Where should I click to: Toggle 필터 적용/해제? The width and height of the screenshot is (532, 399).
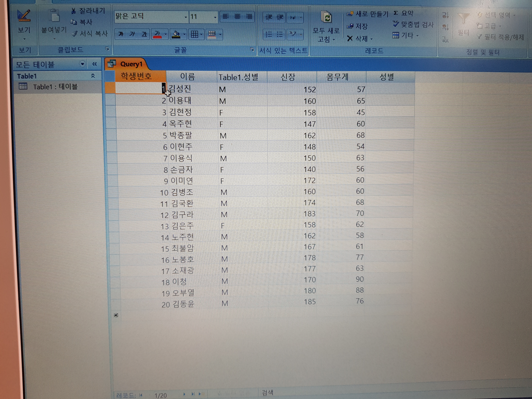[x=500, y=37]
